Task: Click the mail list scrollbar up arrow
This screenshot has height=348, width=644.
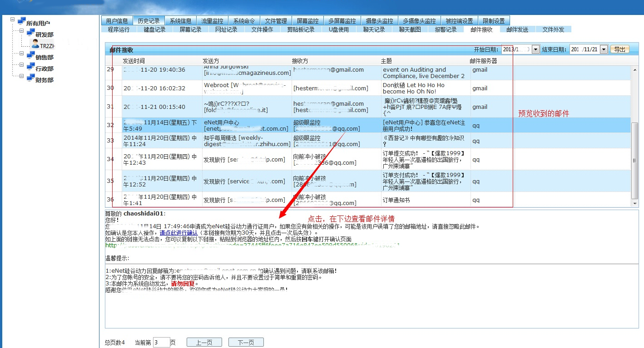Action: pyautogui.click(x=634, y=69)
